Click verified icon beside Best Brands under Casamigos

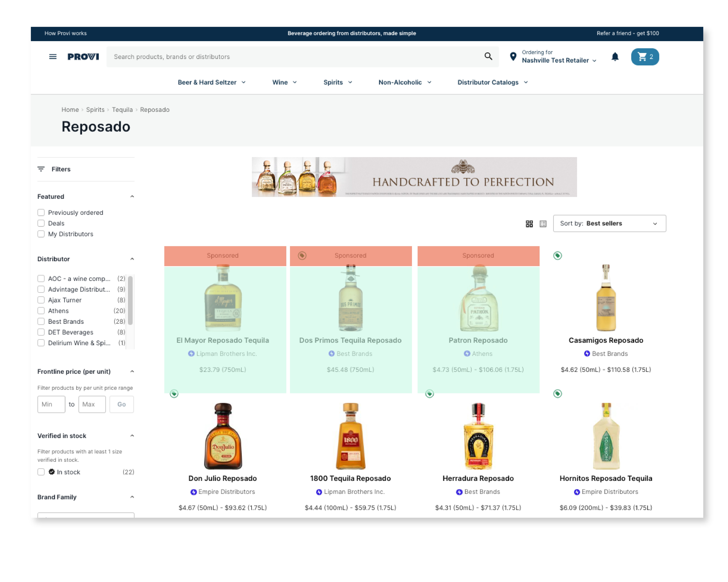[x=587, y=354]
